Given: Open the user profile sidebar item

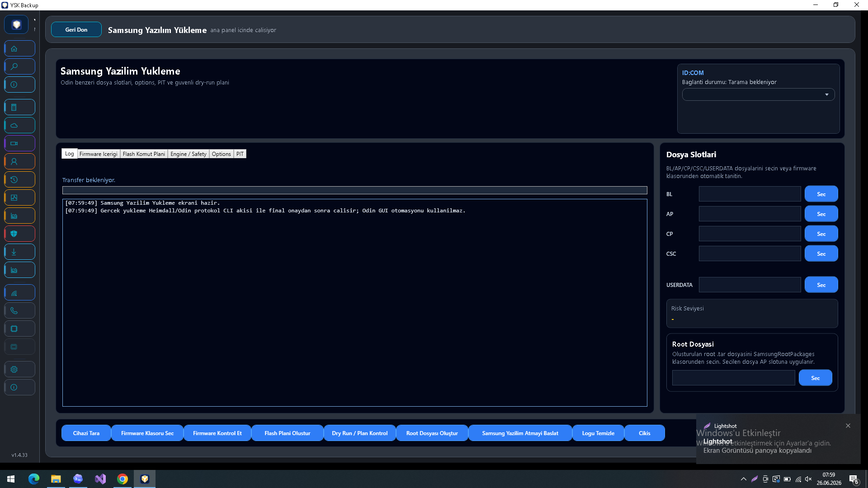Looking at the screenshot, I should pyautogui.click(x=19, y=161).
